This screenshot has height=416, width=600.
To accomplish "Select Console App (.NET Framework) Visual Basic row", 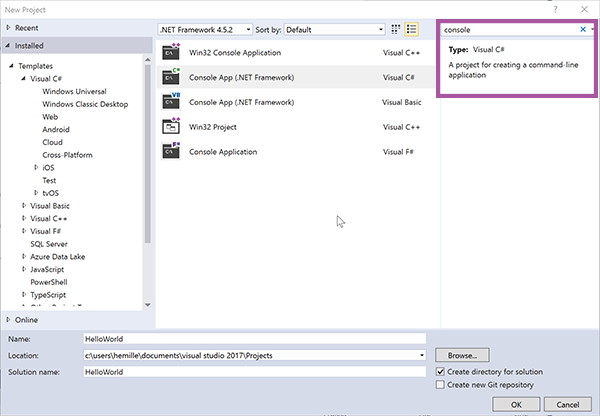I will [x=296, y=102].
